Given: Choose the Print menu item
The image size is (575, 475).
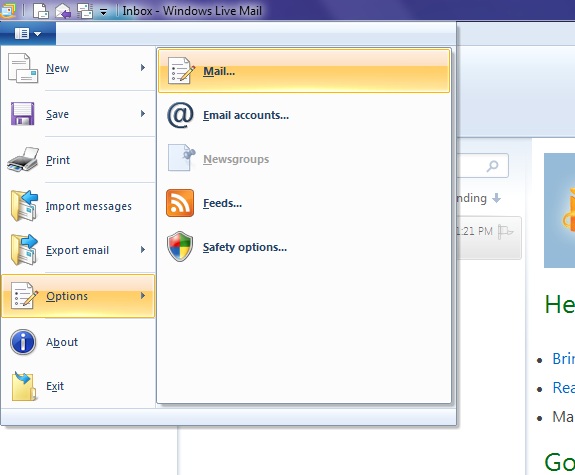Looking at the screenshot, I should click(78, 160).
